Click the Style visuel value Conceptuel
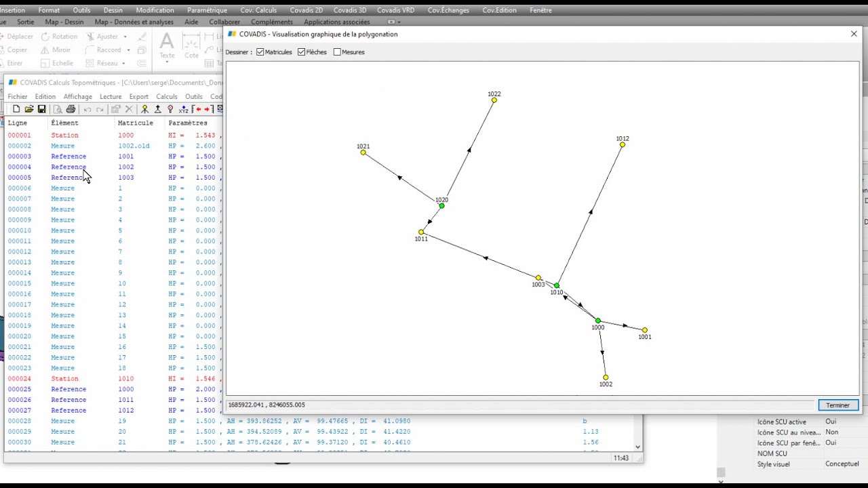 click(x=842, y=464)
